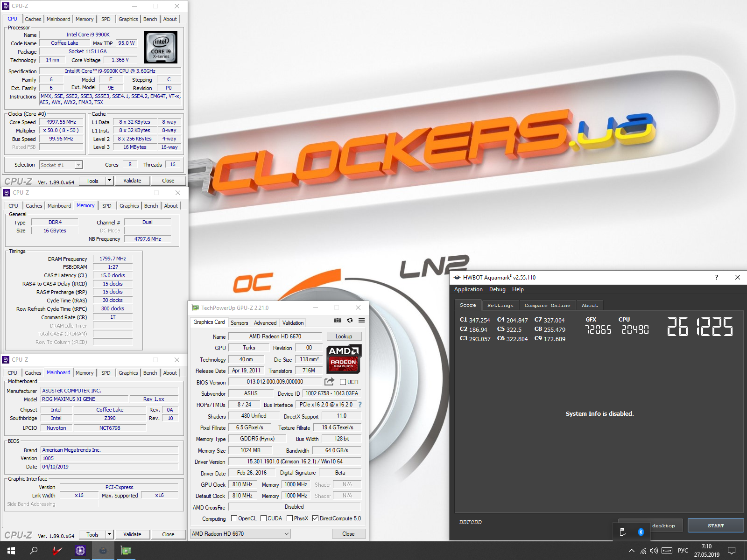Viewport: 747px width, 560px height.
Task: Open Aquamark Help menu
Action: click(x=518, y=289)
